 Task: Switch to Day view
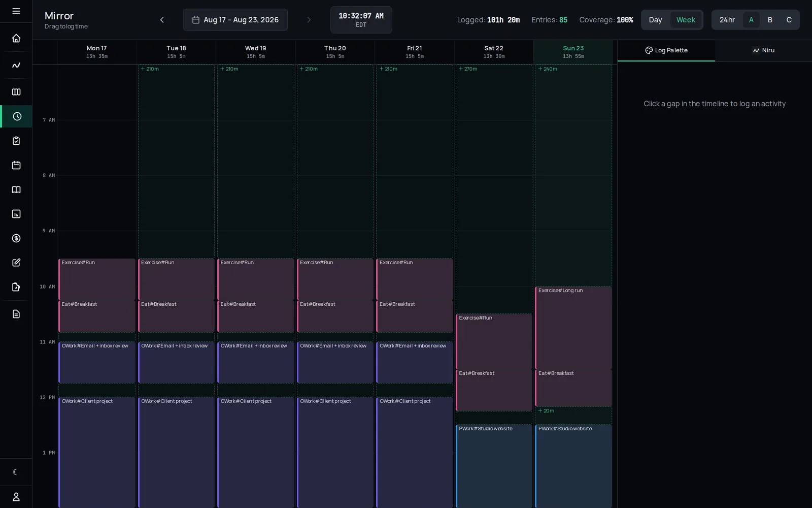point(655,20)
